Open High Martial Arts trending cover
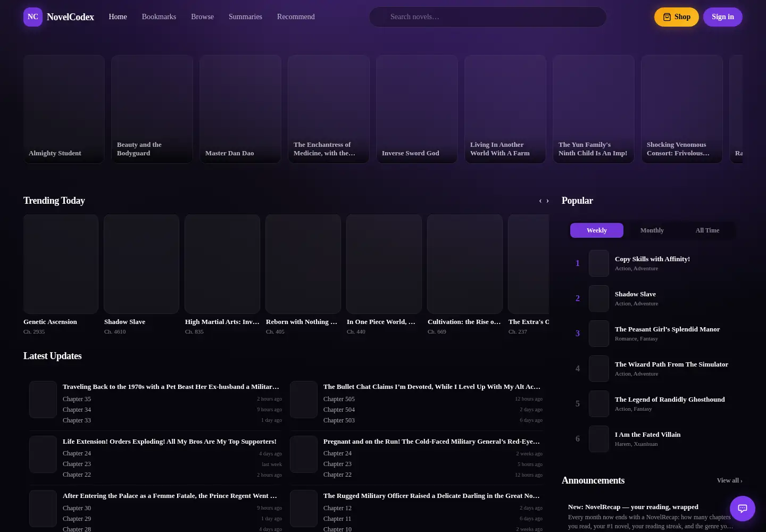 point(222,264)
